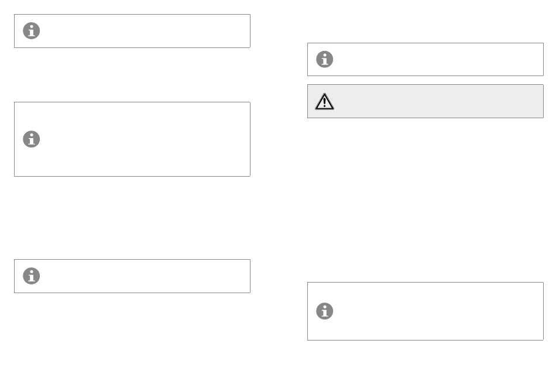Screen dimensions: 556x392
Task: Select the gray-shaded warning box
Action: pyautogui.click(x=425, y=101)
